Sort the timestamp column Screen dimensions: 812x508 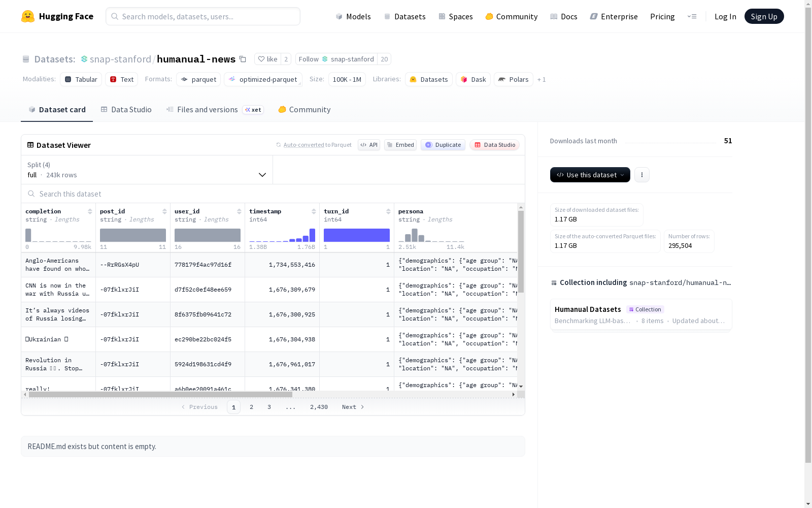click(x=314, y=211)
